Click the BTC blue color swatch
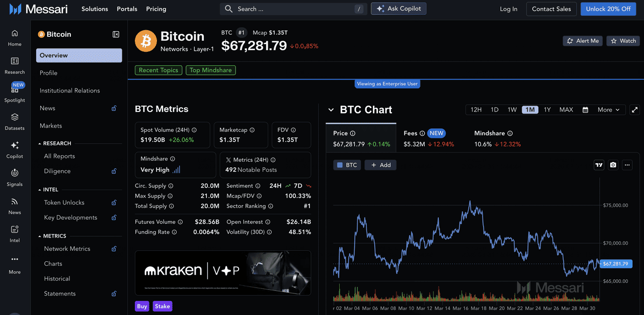 tap(340, 165)
